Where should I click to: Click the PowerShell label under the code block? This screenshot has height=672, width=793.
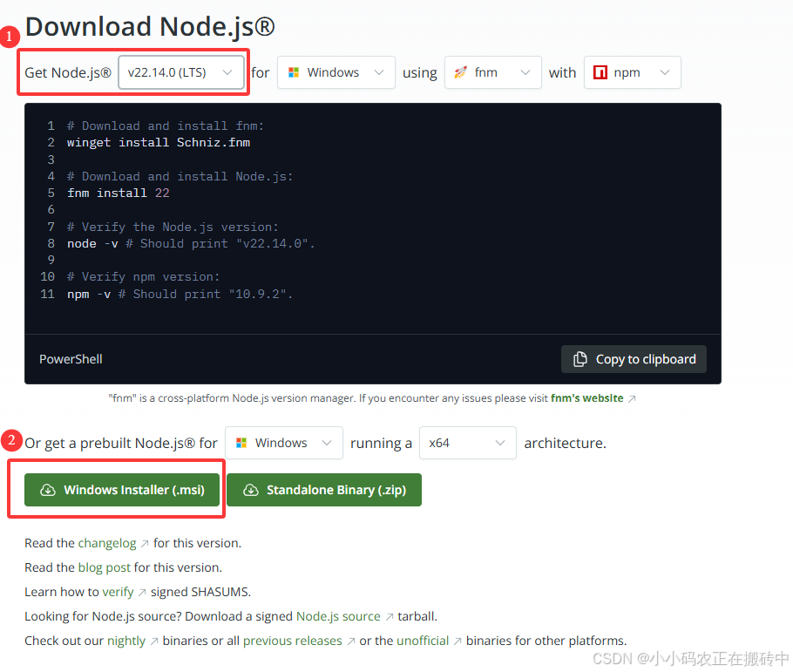(70, 358)
